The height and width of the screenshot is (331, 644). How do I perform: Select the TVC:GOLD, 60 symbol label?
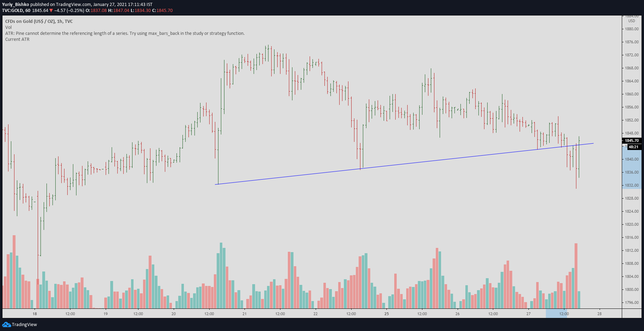point(16,11)
